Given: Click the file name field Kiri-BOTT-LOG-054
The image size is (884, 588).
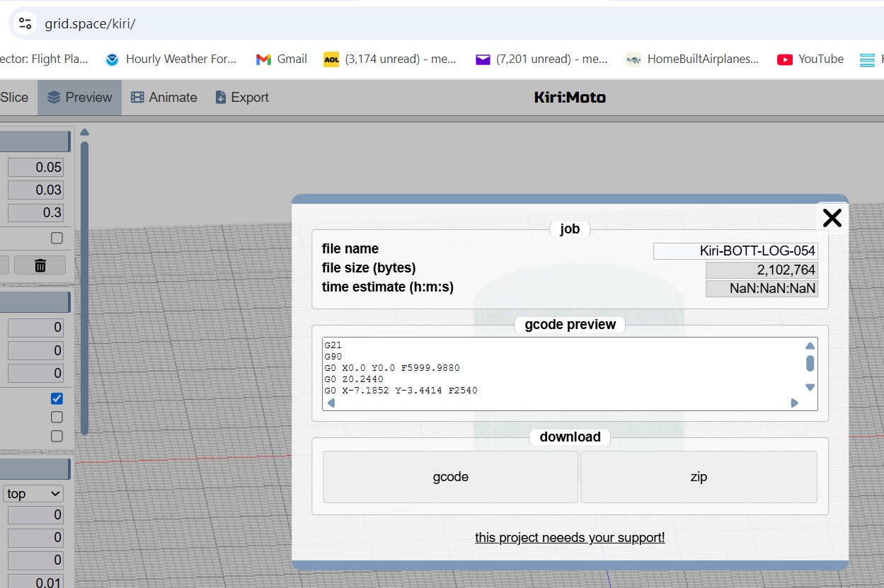Looking at the screenshot, I should 735,251.
